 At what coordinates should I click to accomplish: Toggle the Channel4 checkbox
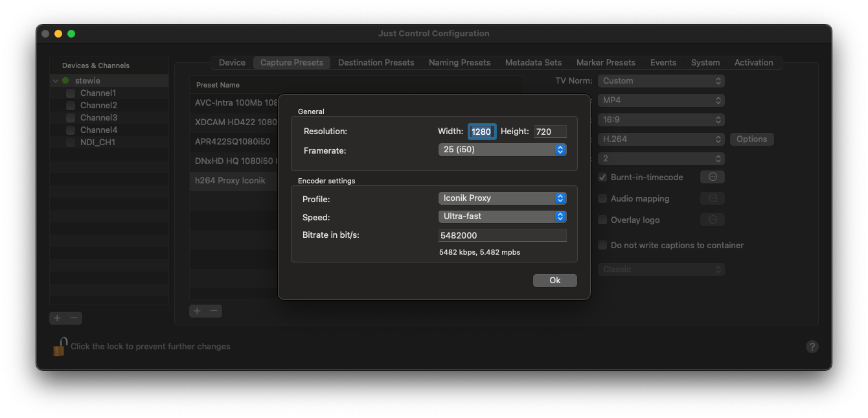click(71, 130)
